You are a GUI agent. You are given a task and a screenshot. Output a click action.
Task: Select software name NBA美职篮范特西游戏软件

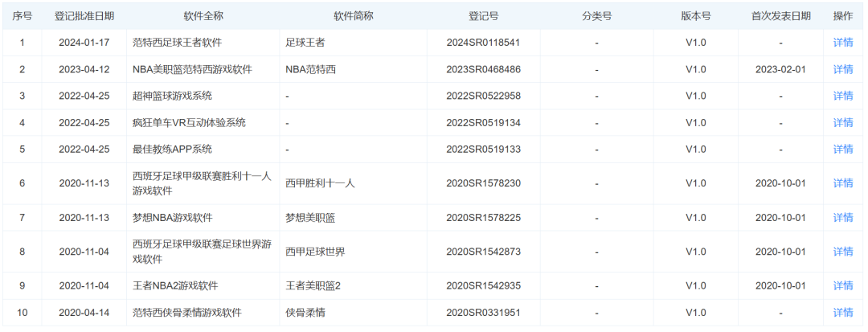[x=192, y=69]
